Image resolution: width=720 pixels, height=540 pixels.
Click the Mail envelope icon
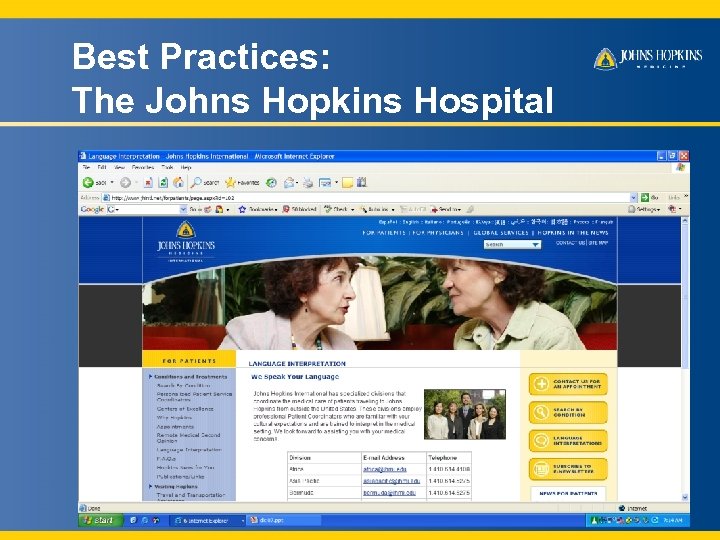(x=289, y=183)
